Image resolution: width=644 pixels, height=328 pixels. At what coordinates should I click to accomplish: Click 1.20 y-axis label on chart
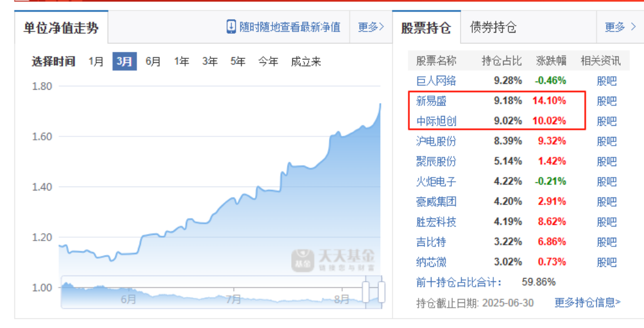point(43,238)
